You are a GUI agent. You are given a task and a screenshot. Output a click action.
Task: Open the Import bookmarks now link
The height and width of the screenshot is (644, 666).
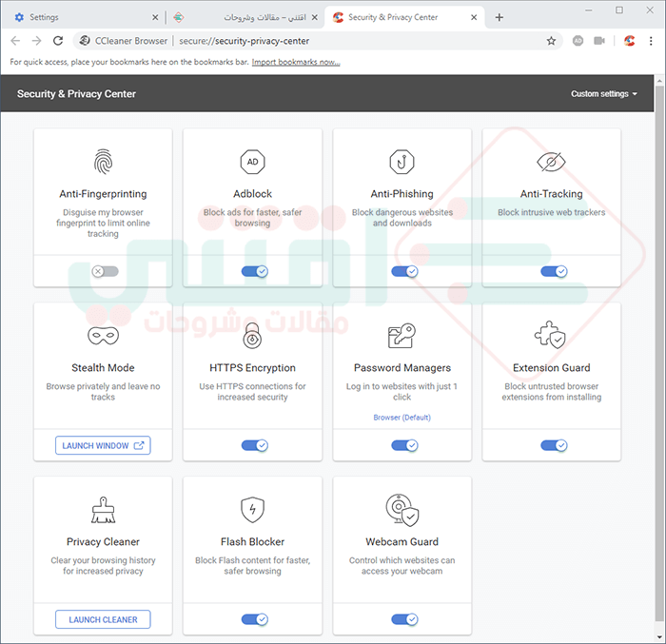(x=296, y=62)
